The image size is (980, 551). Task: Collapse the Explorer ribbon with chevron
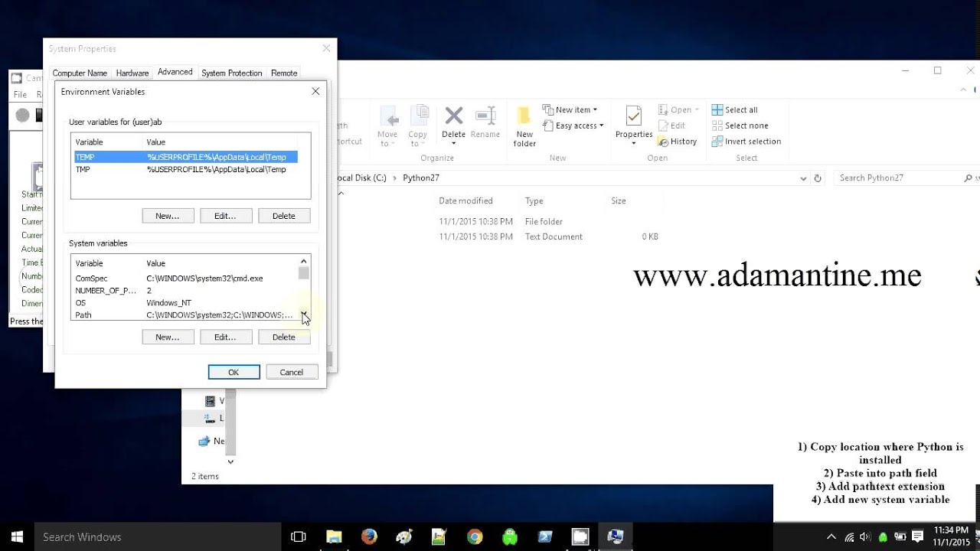point(964,90)
